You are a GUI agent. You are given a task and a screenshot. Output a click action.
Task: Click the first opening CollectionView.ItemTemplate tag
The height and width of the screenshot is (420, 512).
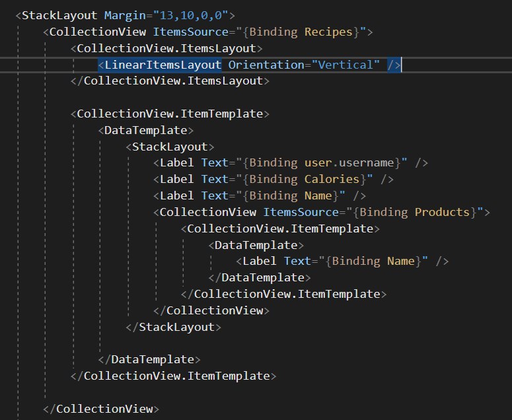[170, 114]
